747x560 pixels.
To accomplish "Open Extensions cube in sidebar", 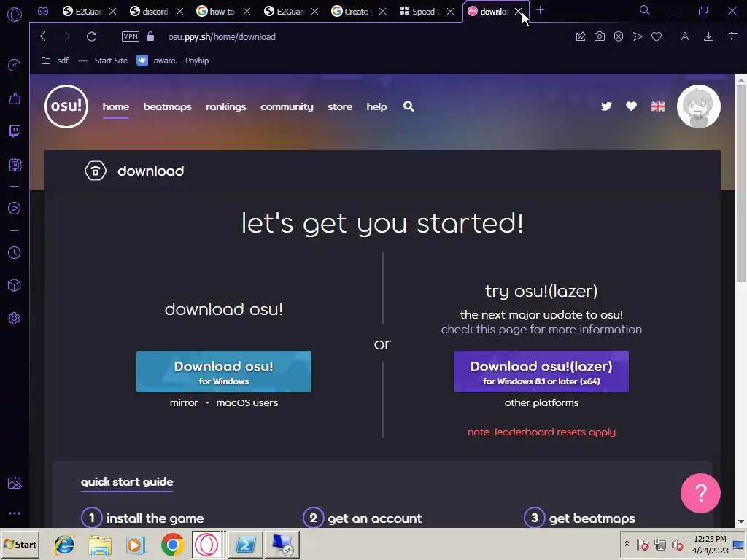I will [x=15, y=285].
